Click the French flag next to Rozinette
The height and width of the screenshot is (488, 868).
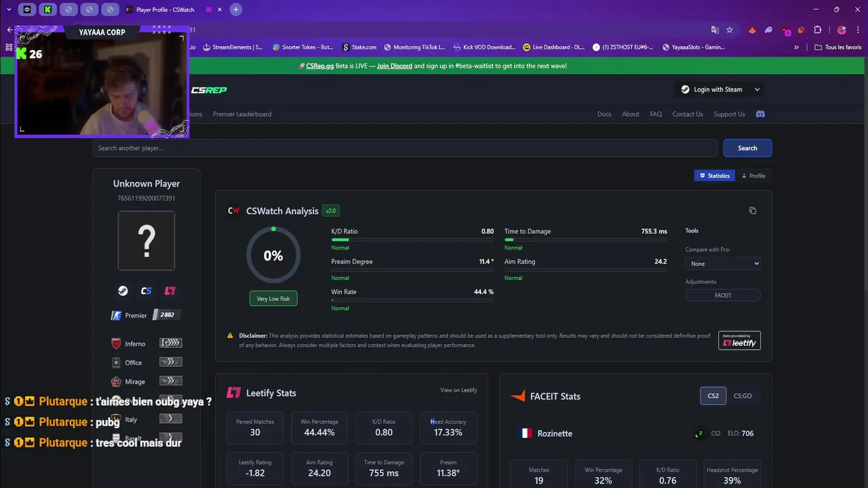click(x=525, y=433)
